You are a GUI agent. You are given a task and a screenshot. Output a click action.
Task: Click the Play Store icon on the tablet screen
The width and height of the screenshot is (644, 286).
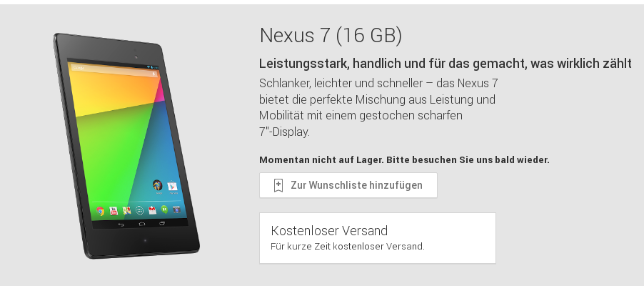coord(173,187)
